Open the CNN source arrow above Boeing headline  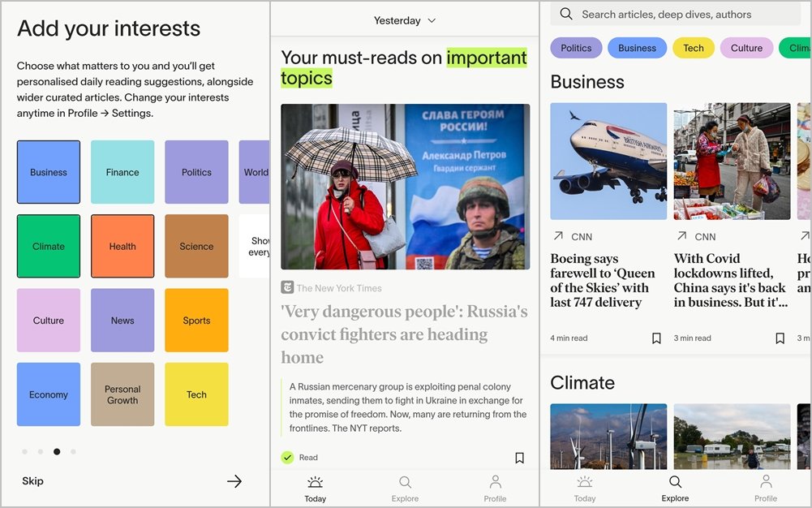[x=558, y=236]
